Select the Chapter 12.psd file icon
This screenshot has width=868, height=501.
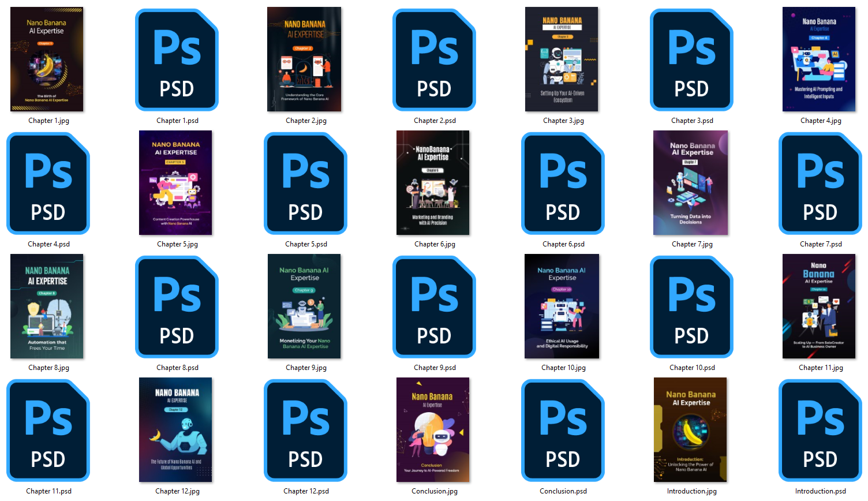click(x=305, y=431)
